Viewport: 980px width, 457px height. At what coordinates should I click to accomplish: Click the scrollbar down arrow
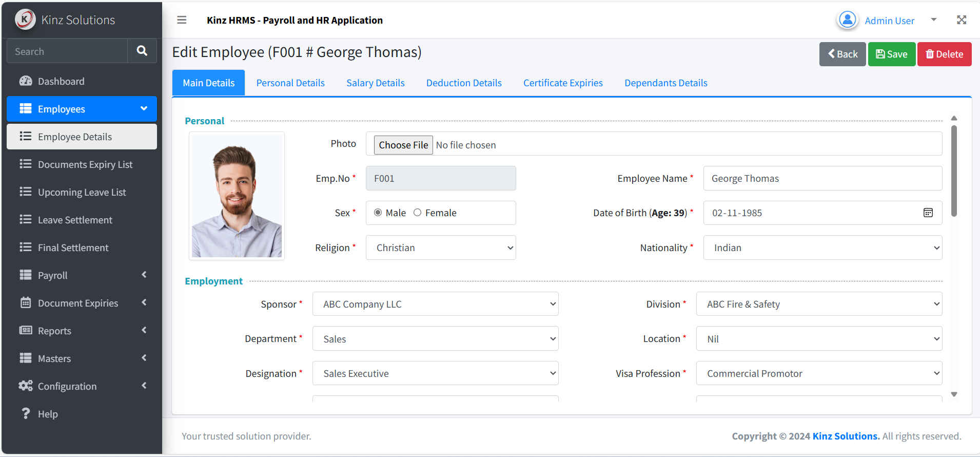[954, 394]
